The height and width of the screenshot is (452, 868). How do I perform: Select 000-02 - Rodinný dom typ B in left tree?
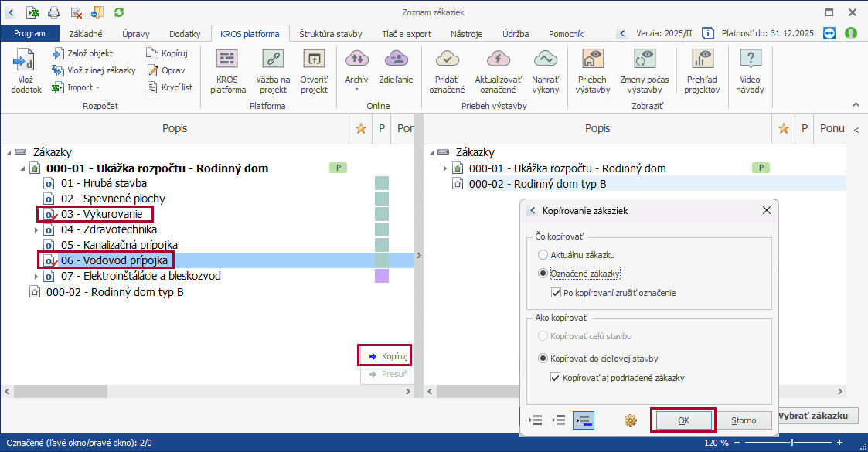click(x=114, y=292)
